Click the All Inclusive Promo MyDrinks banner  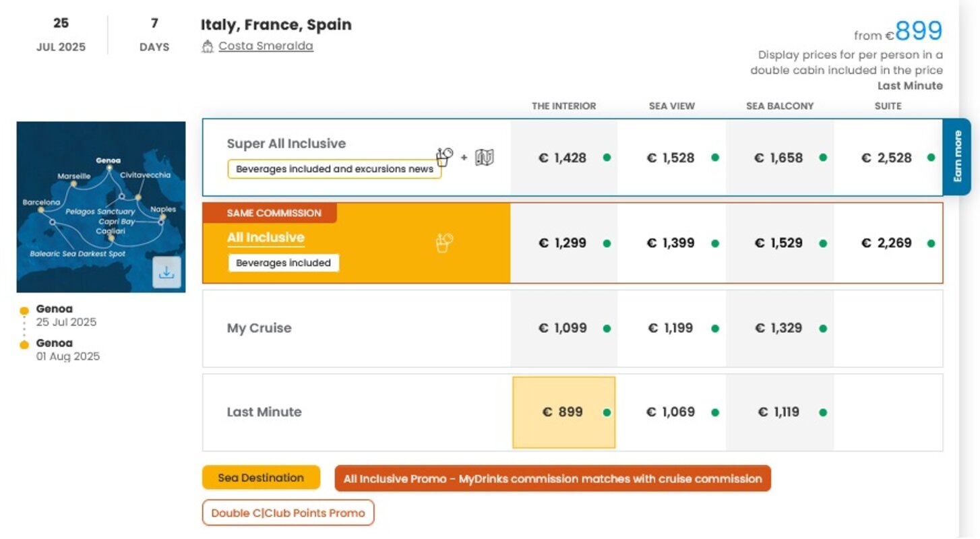click(x=553, y=478)
